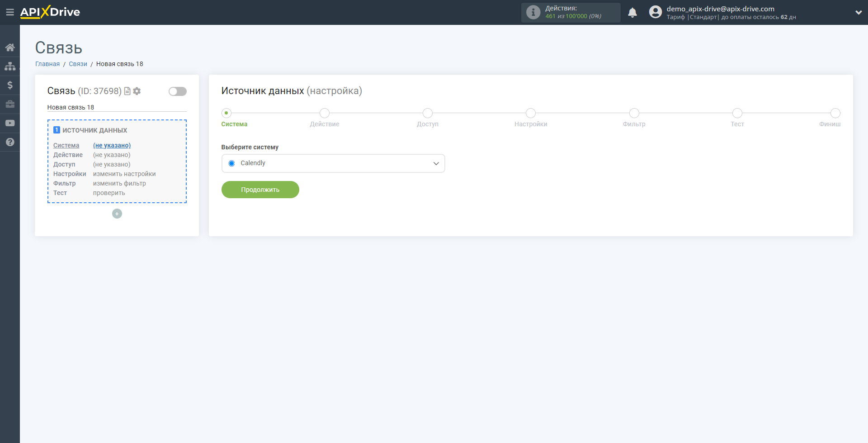Screen dimensions: 868x443
Task: Toggle the connection on/off switch
Action: (x=178, y=91)
